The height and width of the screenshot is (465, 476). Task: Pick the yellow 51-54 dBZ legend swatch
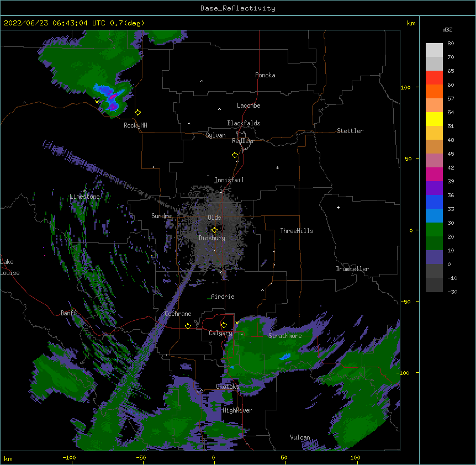[x=434, y=119]
